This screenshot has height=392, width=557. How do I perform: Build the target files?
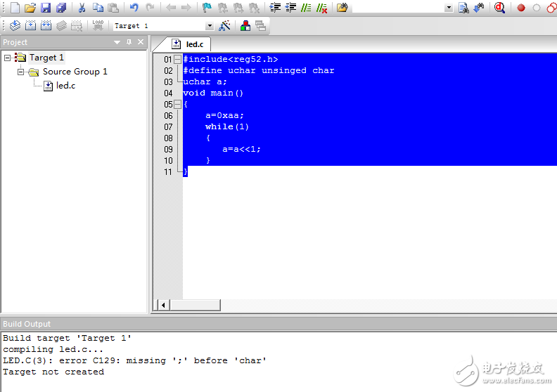30,25
